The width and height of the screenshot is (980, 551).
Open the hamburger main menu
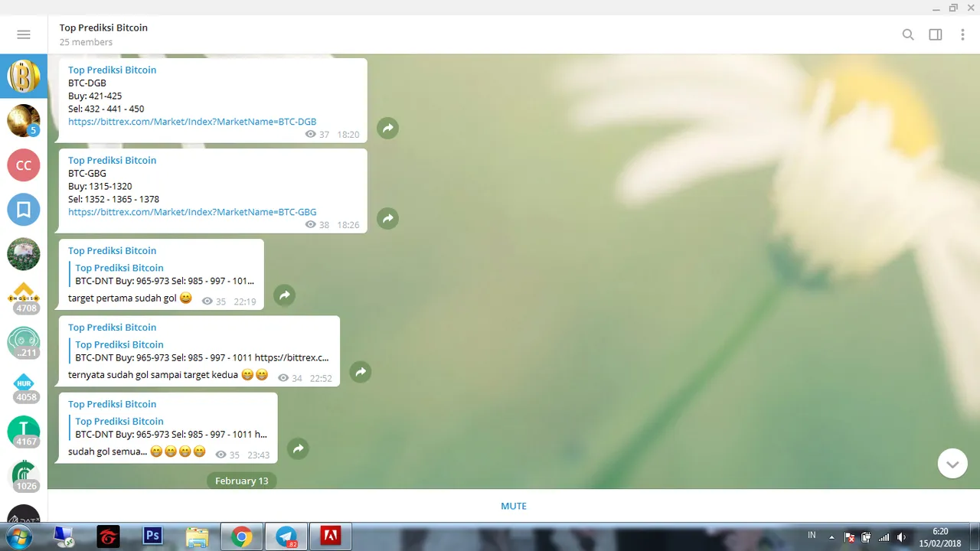coord(24,34)
